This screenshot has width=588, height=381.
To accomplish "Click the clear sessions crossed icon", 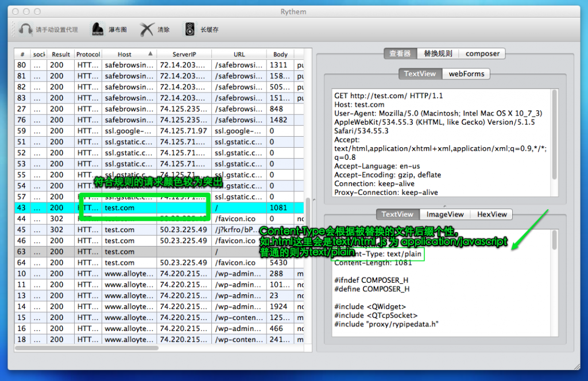I will coord(148,29).
